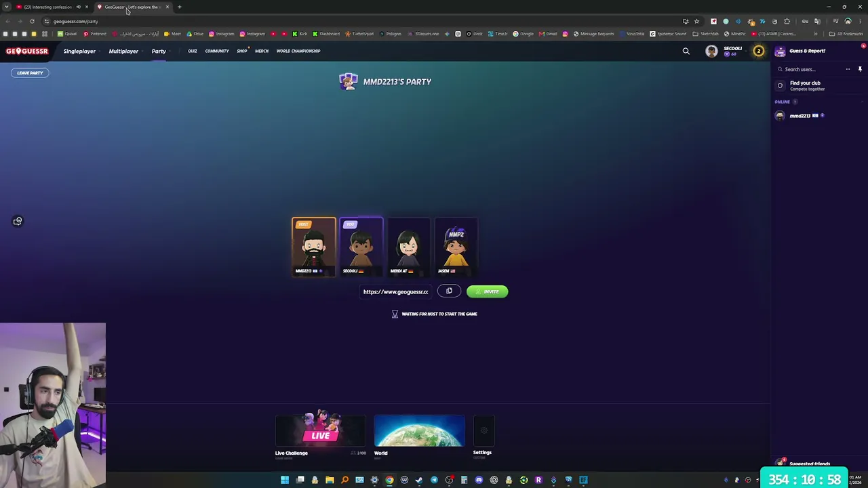The width and height of the screenshot is (868, 488).
Task: Open Telegram from the taskbar
Action: point(434,480)
